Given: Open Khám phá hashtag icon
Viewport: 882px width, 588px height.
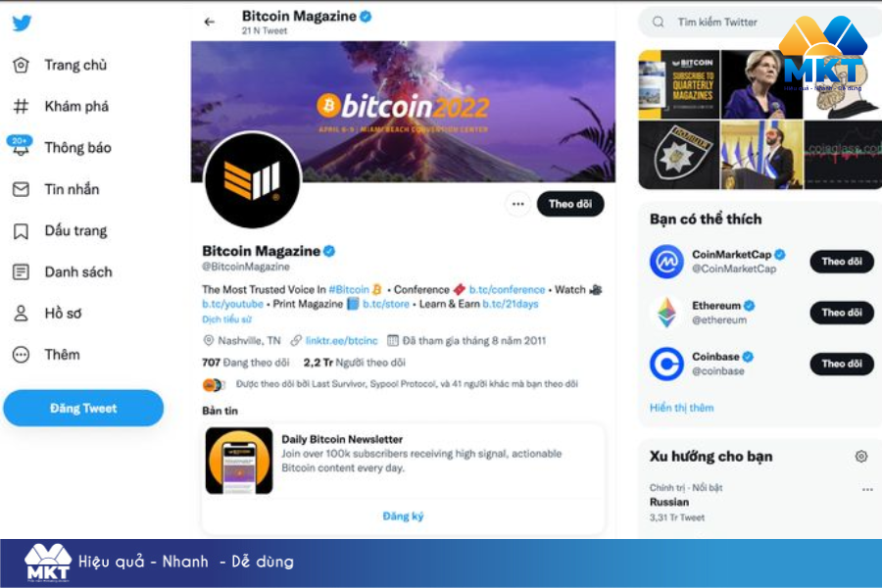Looking at the screenshot, I should (21, 107).
